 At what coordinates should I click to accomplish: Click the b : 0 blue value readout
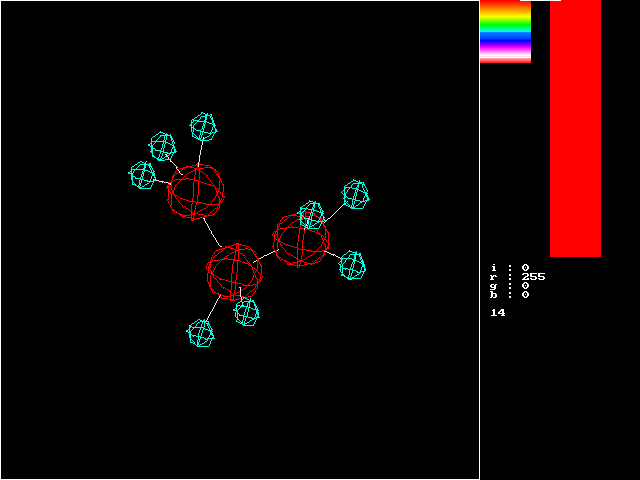(x=510, y=295)
